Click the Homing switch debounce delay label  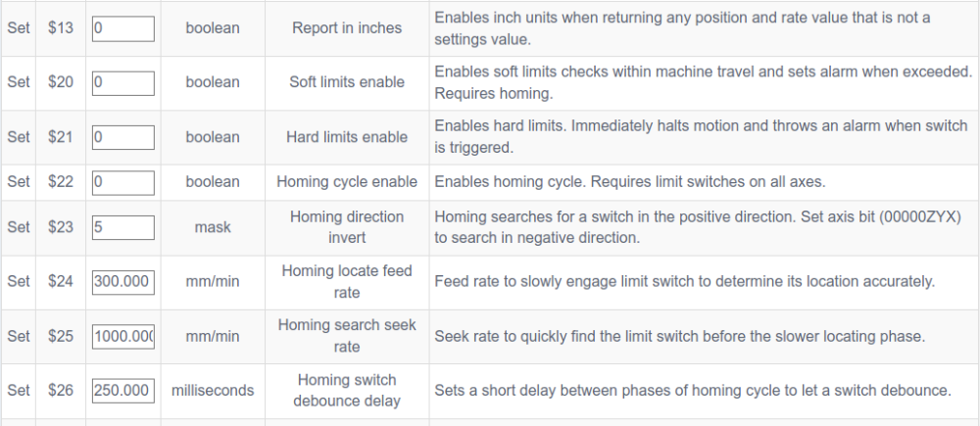(347, 391)
